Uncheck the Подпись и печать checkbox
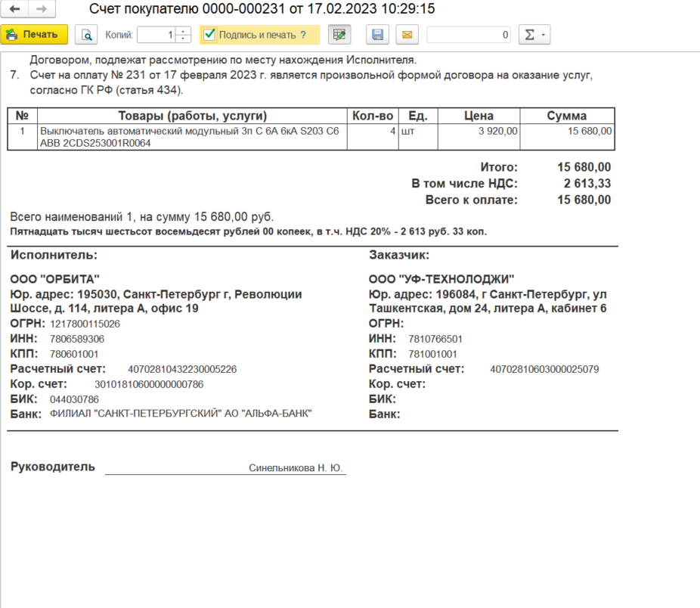Image resolution: width=700 pixels, height=608 pixels. tap(210, 35)
